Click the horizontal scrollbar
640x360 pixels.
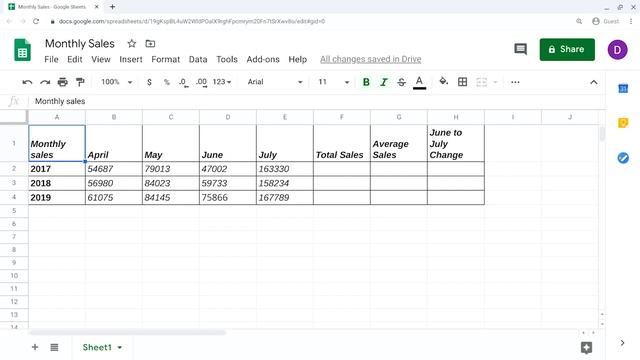click(127, 333)
